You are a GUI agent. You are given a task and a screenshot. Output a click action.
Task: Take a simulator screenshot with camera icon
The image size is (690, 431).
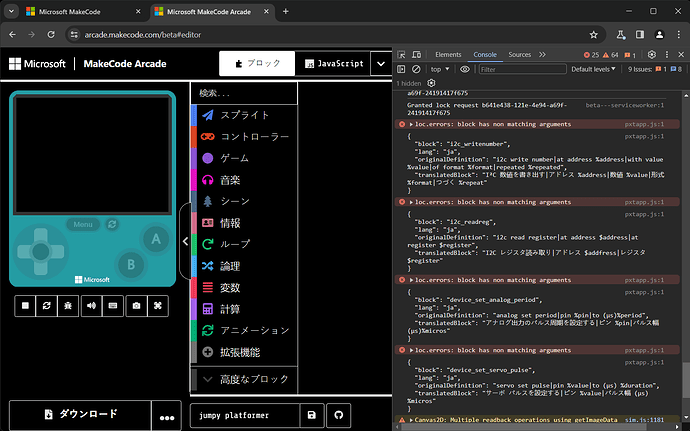click(135, 306)
